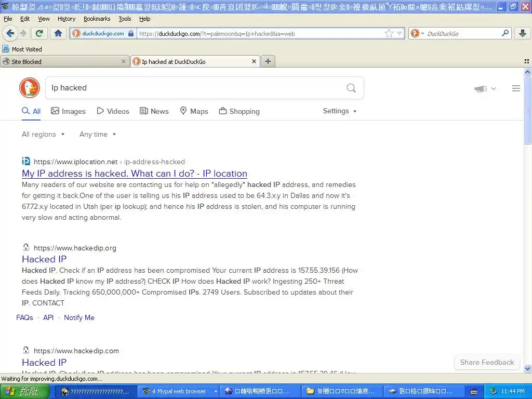
Task: Open the https://www.hackedip.com URL link
Action: click(x=76, y=351)
